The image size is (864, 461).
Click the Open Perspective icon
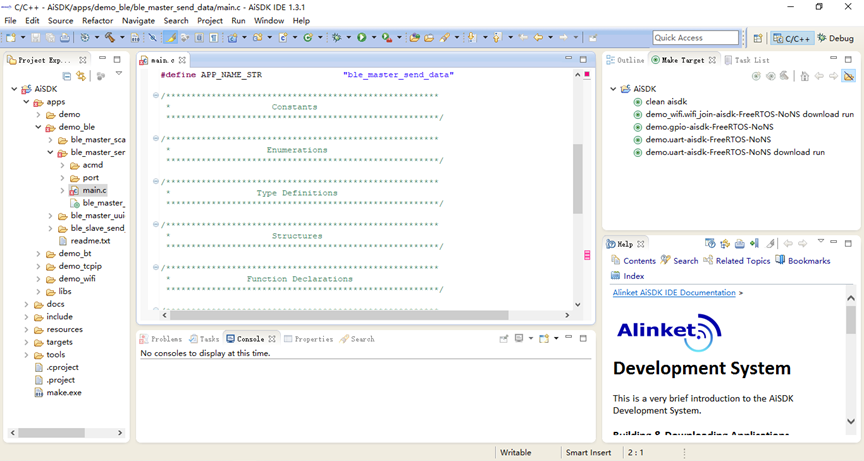(x=758, y=38)
